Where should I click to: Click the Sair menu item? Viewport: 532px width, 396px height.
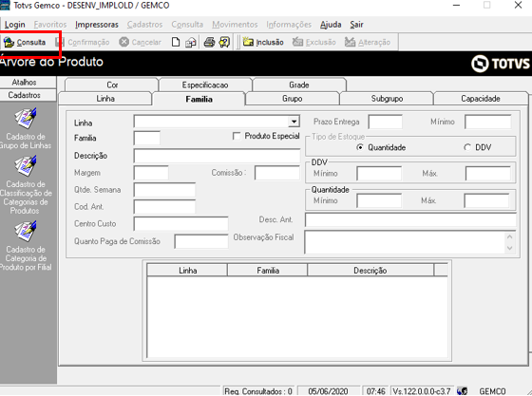[356, 25]
